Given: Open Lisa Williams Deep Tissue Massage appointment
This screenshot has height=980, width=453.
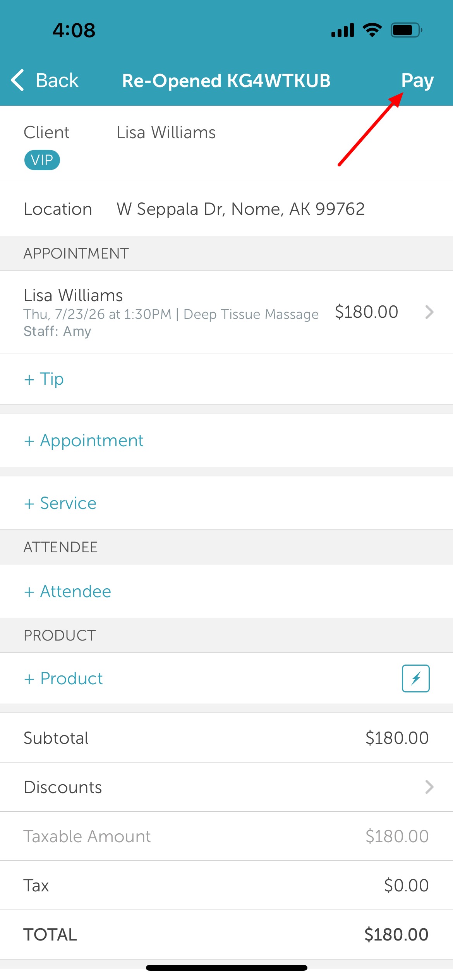Looking at the screenshot, I should pos(226,312).
